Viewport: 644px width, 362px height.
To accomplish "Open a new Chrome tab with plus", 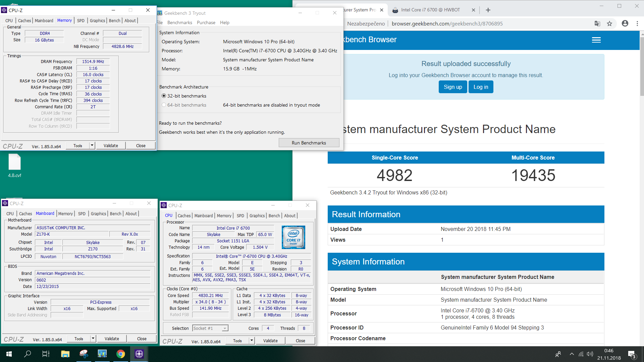I will (x=488, y=10).
